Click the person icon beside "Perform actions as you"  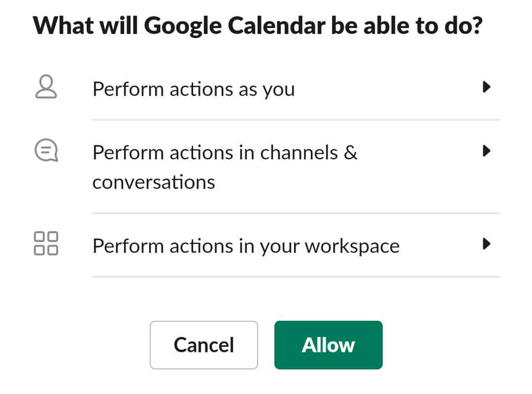point(46,87)
